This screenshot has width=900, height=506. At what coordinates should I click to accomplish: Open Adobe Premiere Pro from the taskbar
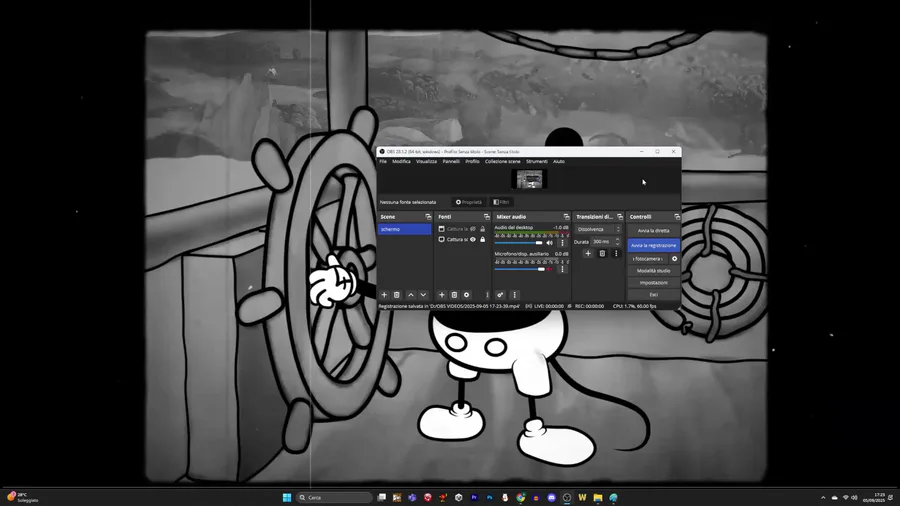(x=474, y=497)
